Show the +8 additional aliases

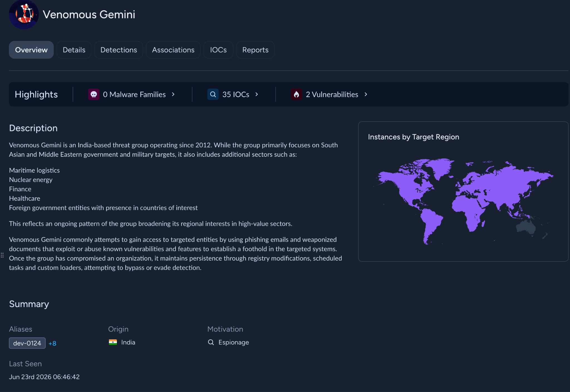tap(52, 343)
